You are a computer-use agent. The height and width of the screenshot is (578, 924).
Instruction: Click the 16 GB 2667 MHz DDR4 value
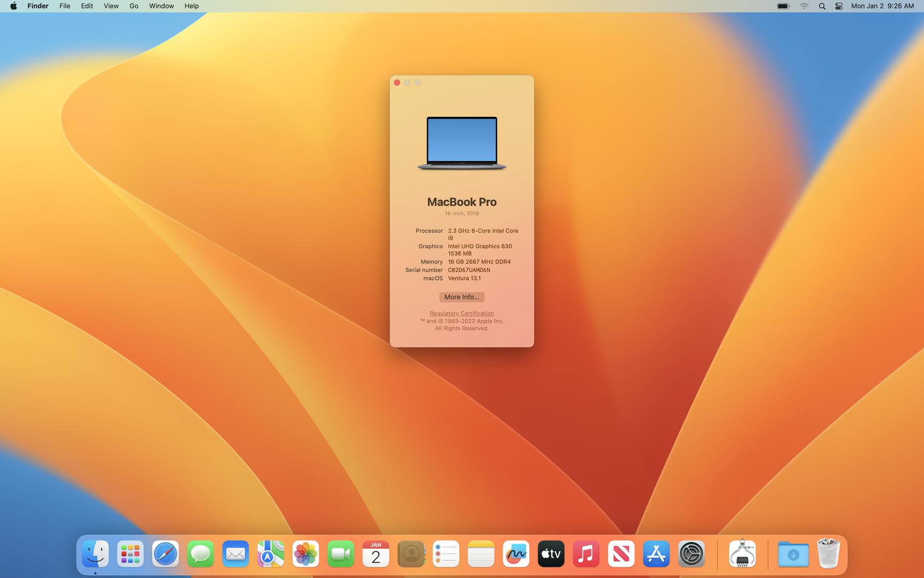(479, 262)
